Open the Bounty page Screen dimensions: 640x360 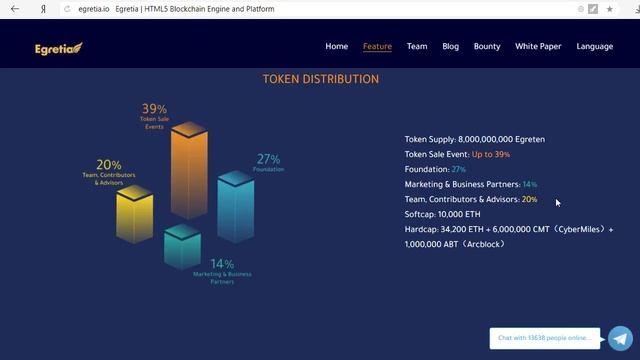[487, 47]
